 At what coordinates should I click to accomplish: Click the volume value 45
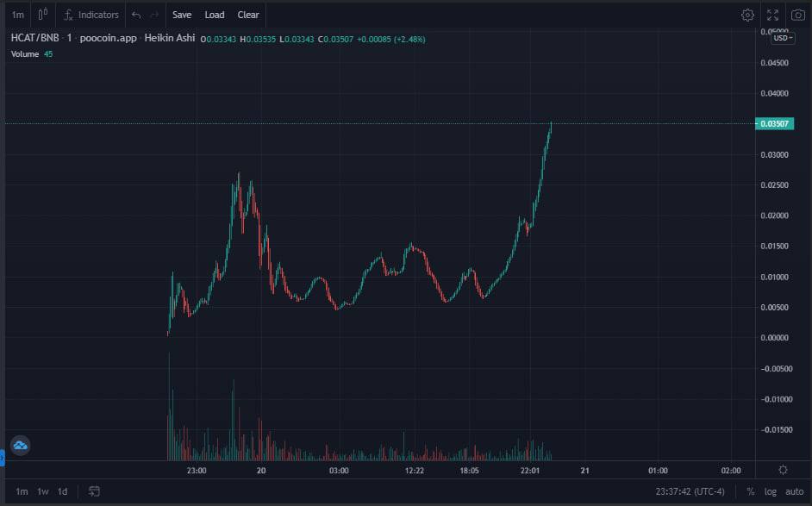(x=48, y=53)
